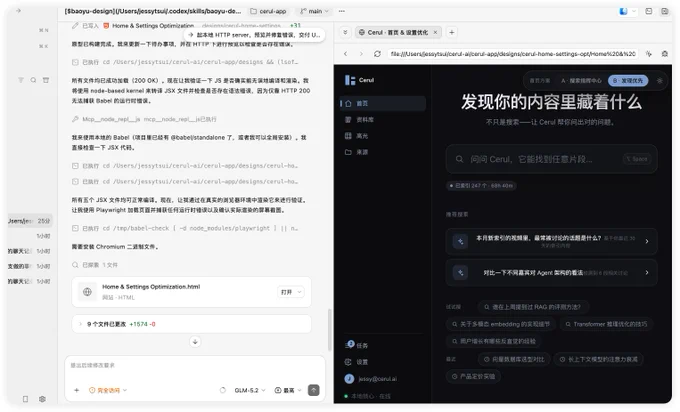The height and width of the screenshot is (412, 680).
Task: Click the 已探索 1 文件 row
Action: pyautogui.click(x=95, y=265)
